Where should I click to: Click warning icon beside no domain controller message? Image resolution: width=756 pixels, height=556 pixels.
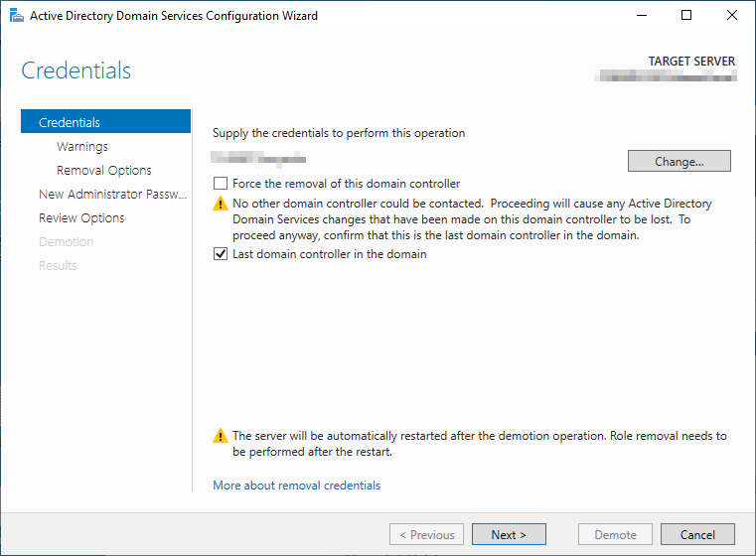pos(221,204)
